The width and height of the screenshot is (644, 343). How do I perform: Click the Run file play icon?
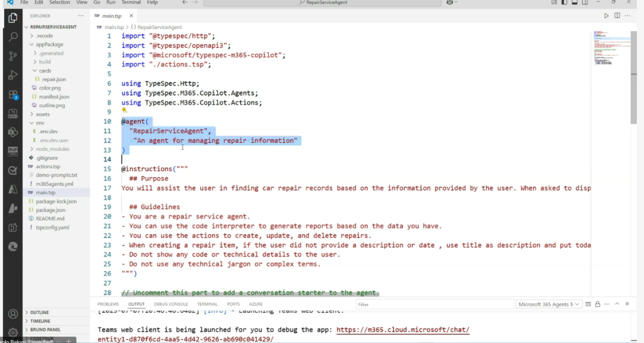point(606,16)
